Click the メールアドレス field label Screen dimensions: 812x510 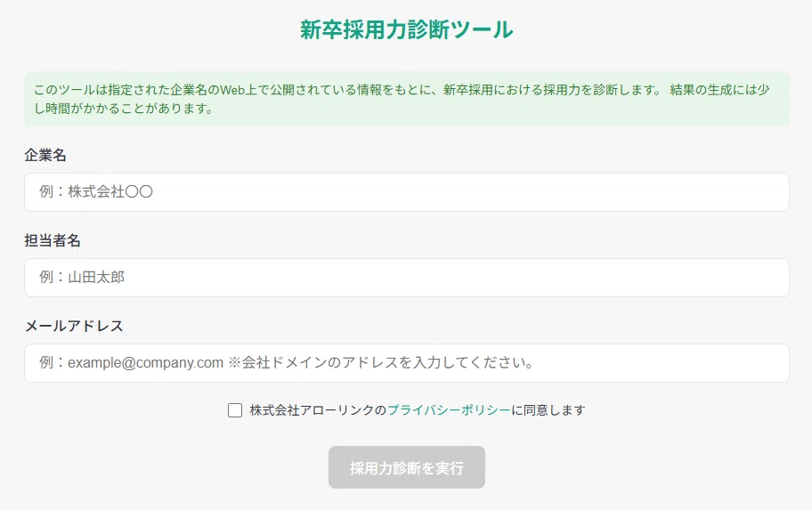point(74,326)
